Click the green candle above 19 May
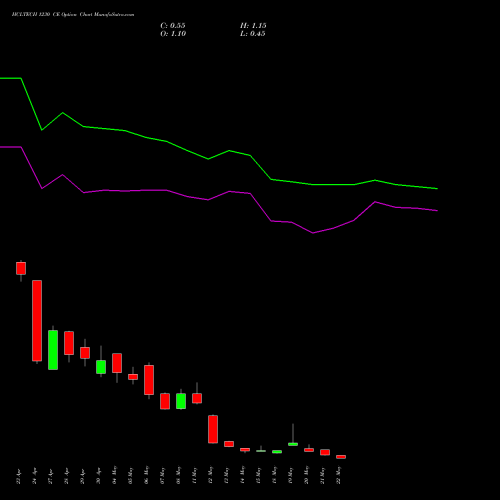Viewport: 500px width, 500px height. click(x=293, y=444)
